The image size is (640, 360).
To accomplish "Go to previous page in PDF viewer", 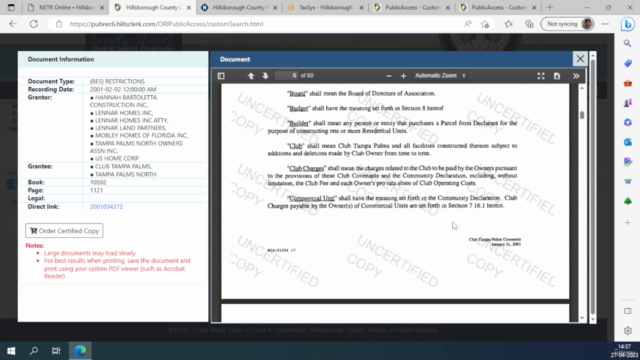I will pos(251,76).
